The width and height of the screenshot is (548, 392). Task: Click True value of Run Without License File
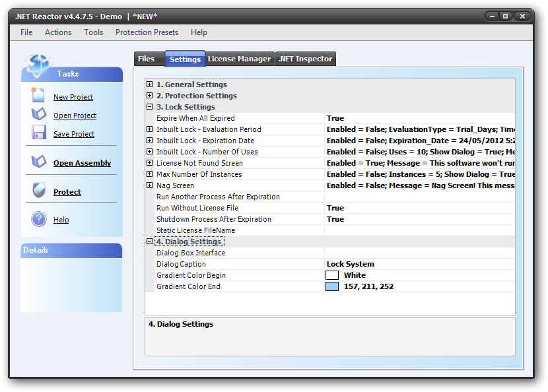(335, 208)
